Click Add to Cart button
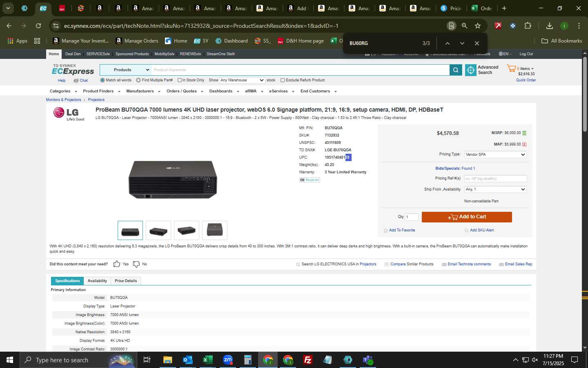 point(467,217)
